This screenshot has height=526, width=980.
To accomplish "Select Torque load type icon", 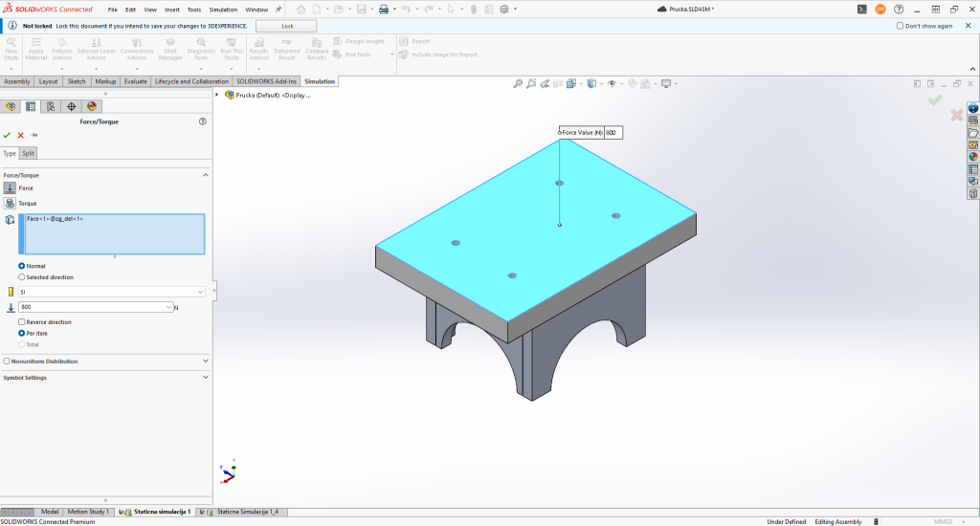I will (x=10, y=204).
